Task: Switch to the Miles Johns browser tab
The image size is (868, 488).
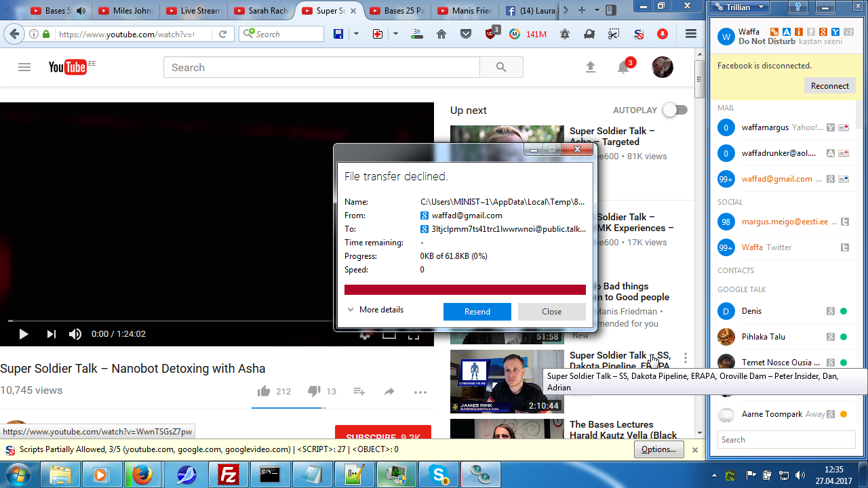Action: (x=126, y=11)
